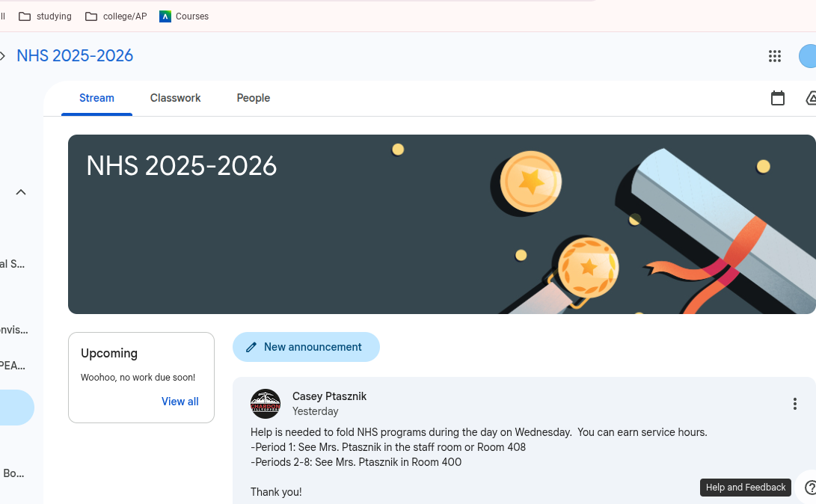
Task: Click Casey Ptasznik's profile picture
Action: (x=266, y=404)
